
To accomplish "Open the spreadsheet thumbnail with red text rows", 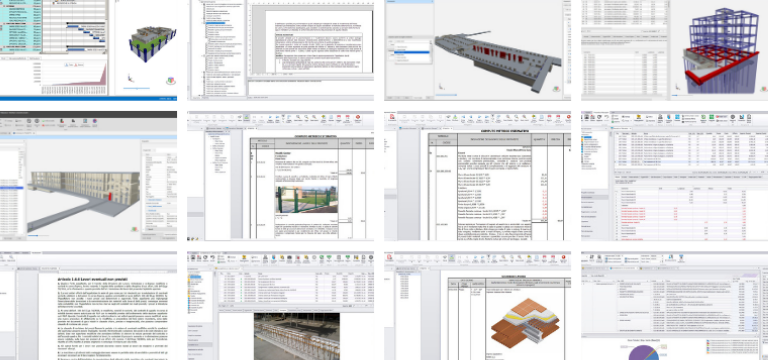I will 674,176.
